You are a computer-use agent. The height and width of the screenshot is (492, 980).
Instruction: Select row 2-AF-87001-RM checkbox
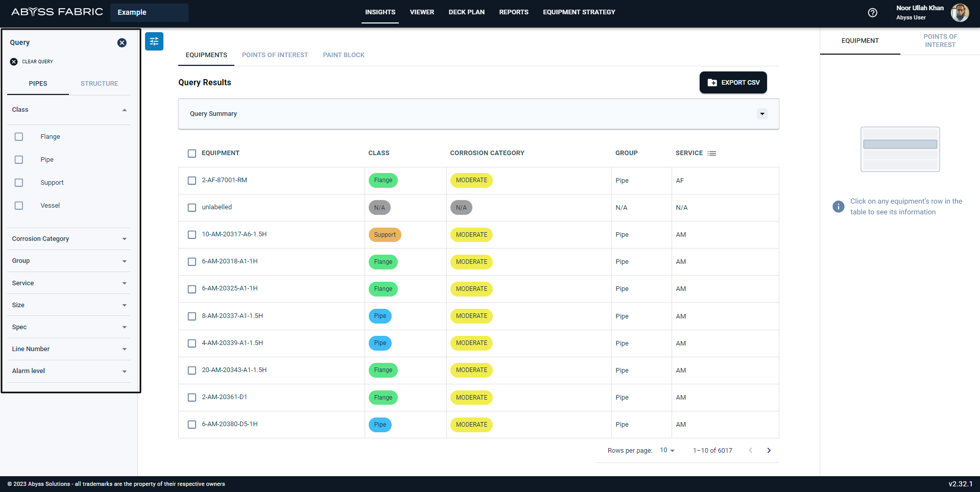coord(192,181)
